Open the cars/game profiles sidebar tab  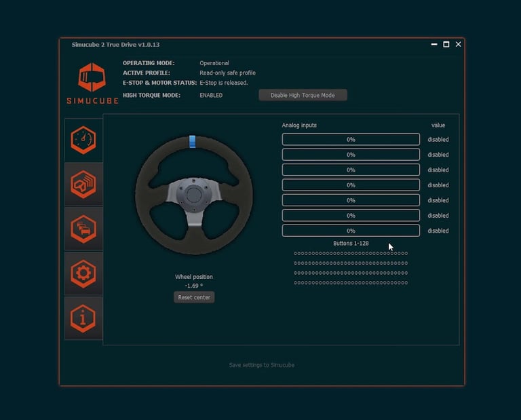pos(83,229)
